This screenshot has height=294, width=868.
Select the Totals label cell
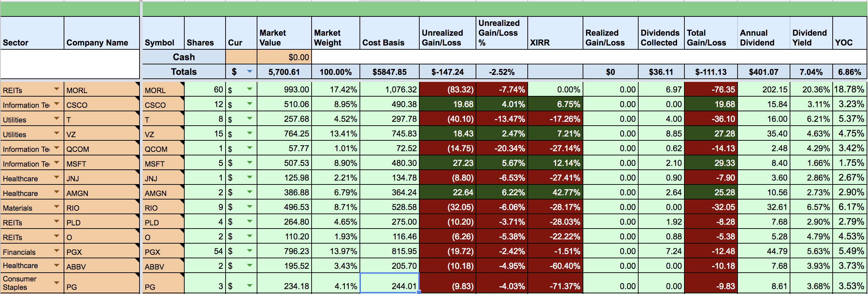(x=184, y=72)
